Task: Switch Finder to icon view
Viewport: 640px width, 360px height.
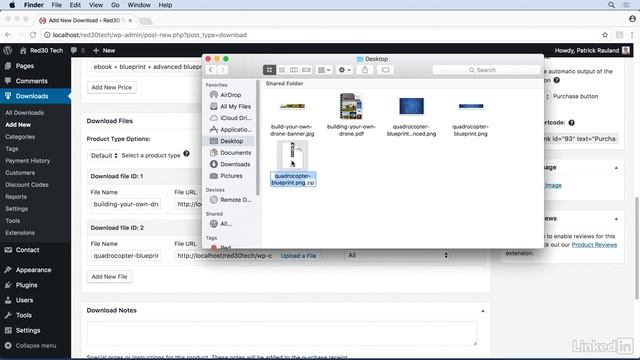Action: pos(269,70)
